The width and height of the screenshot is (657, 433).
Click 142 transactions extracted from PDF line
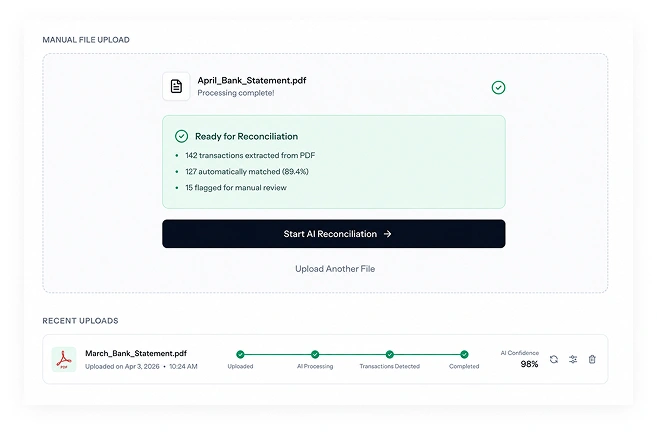[250, 155]
